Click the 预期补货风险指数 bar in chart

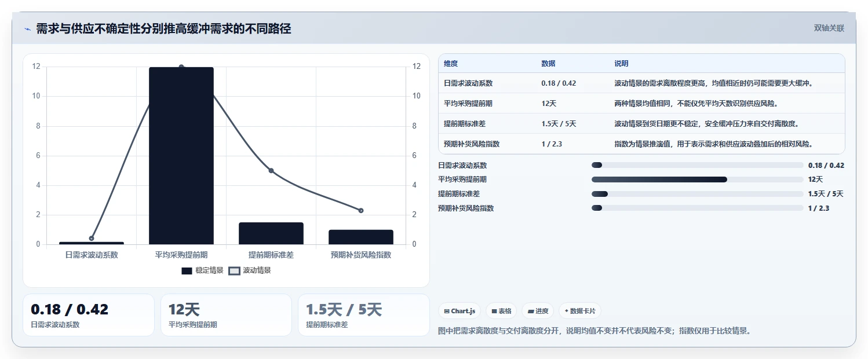(x=361, y=237)
